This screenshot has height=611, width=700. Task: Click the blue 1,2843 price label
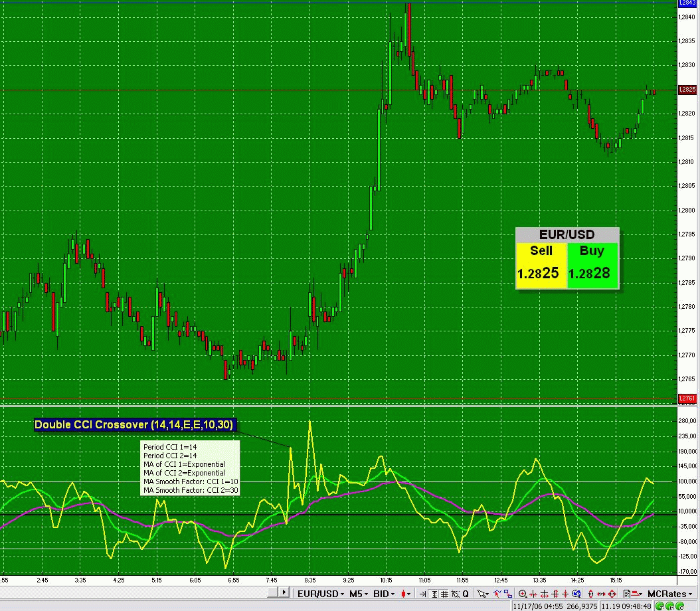coord(687,3)
